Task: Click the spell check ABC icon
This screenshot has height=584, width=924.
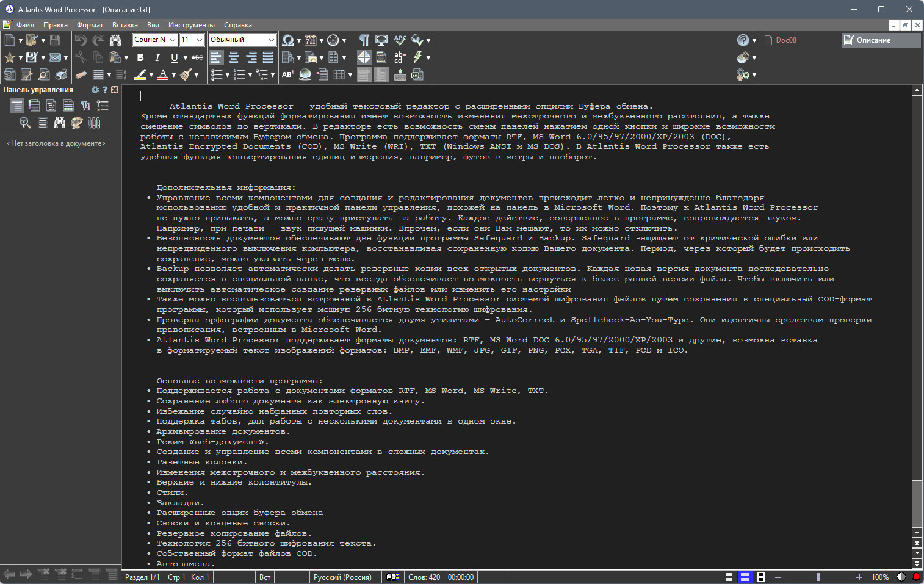Action: 400,40
